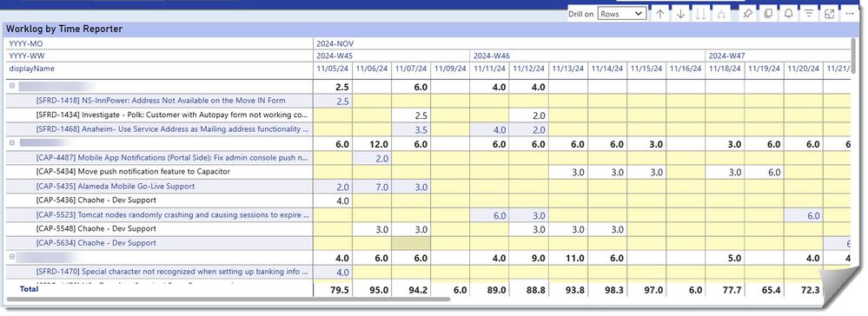The height and width of the screenshot is (316, 868).
Task: Click the 11/18/24 date column header
Action: coord(725,69)
